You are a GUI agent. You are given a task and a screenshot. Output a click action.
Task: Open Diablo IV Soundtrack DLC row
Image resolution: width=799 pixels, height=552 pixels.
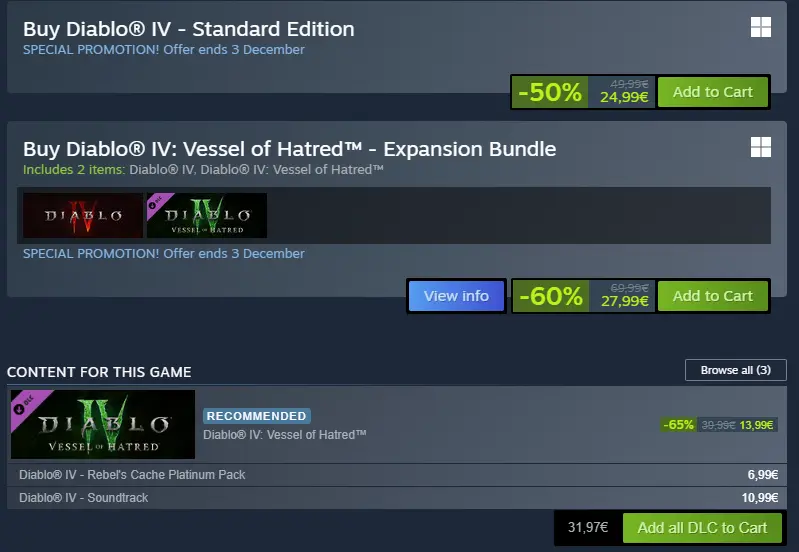coord(84,497)
